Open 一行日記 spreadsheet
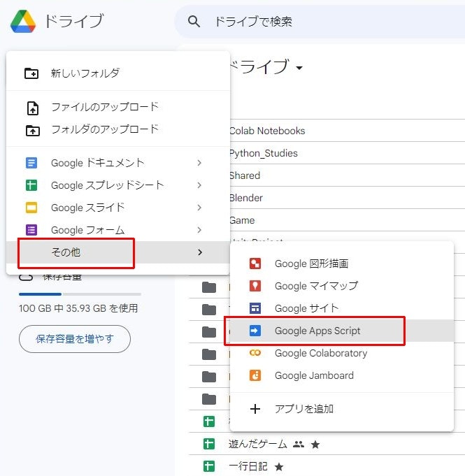The height and width of the screenshot is (476, 465). pos(248,466)
